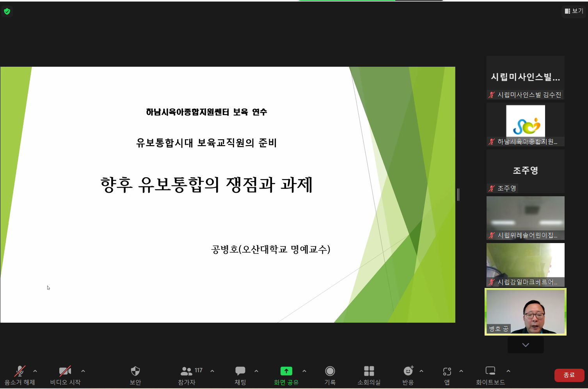Expand whiteboard chevron beside 화이트보드
This screenshot has height=389, width=588.
[x=508, y=371]
